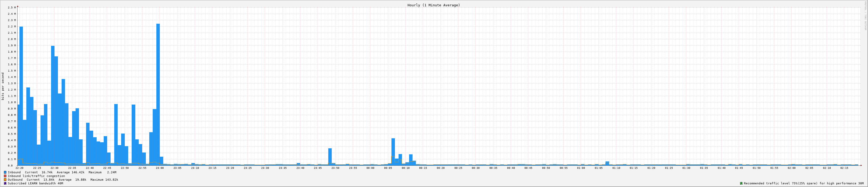Select the 22:20 time axis label
The image size is (868, 187).
point(19,168)
